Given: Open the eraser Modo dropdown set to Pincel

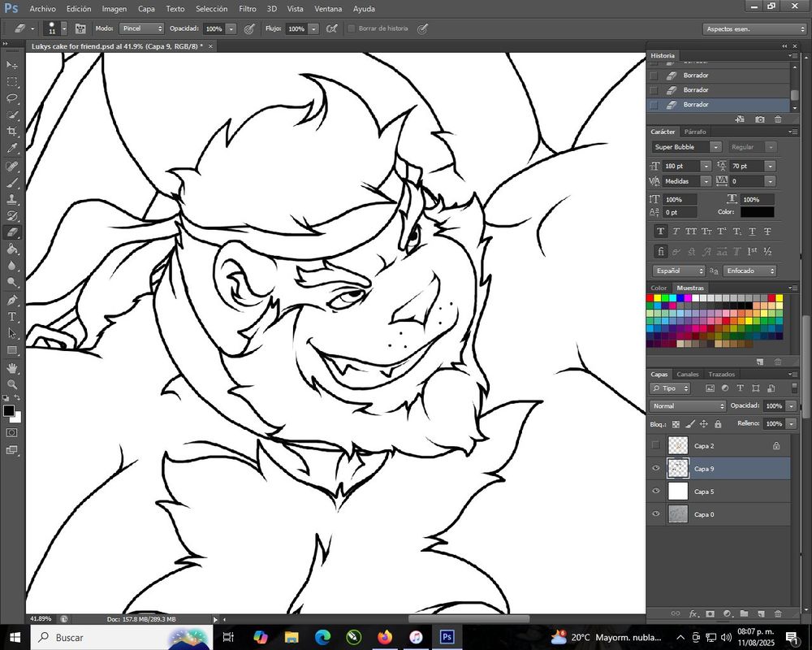Looking at the screenshot, I should [x=141, y=28].
